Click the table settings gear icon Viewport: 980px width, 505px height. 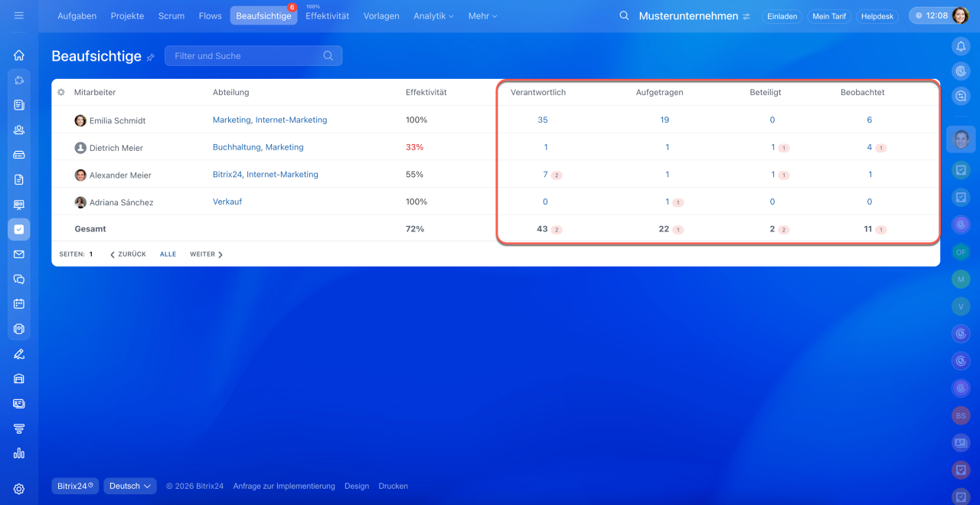[61, 92]
